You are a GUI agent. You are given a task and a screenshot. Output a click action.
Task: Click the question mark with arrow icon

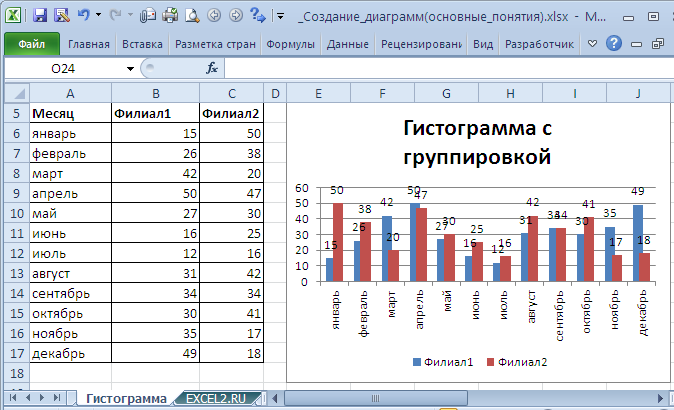tap(258, 15)
